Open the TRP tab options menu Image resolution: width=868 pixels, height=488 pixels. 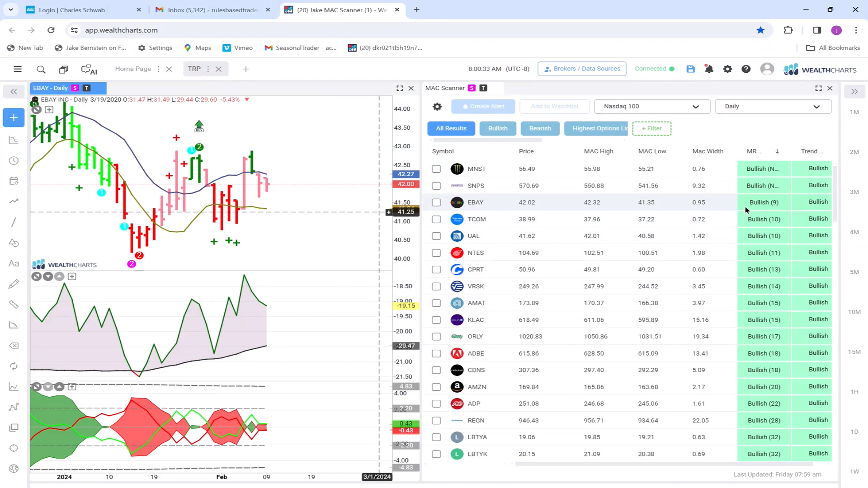pos(208,69)
